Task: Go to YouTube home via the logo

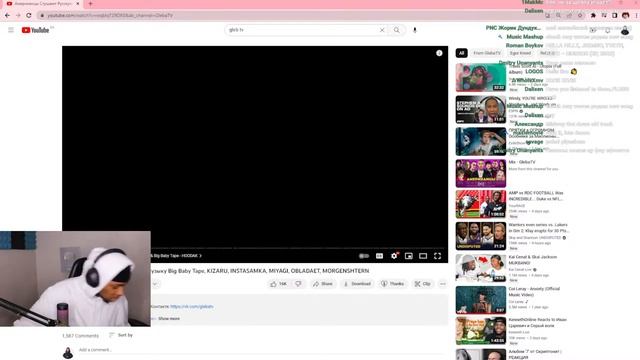Action: 36,30
